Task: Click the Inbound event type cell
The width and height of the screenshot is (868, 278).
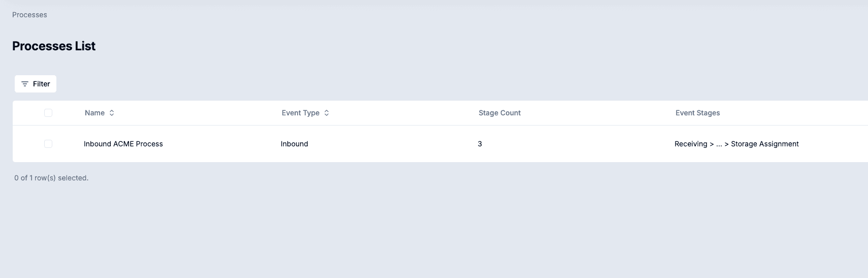Action: click(295, 144)
